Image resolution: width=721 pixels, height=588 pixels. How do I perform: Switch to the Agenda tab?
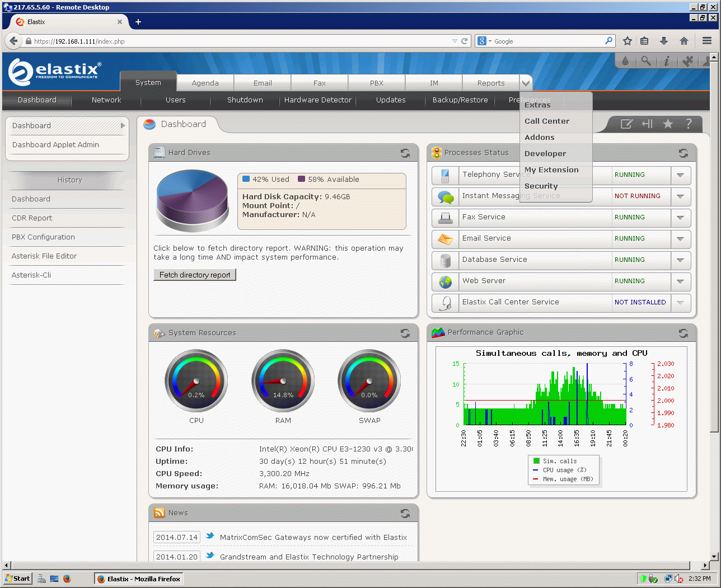(205, 83)
